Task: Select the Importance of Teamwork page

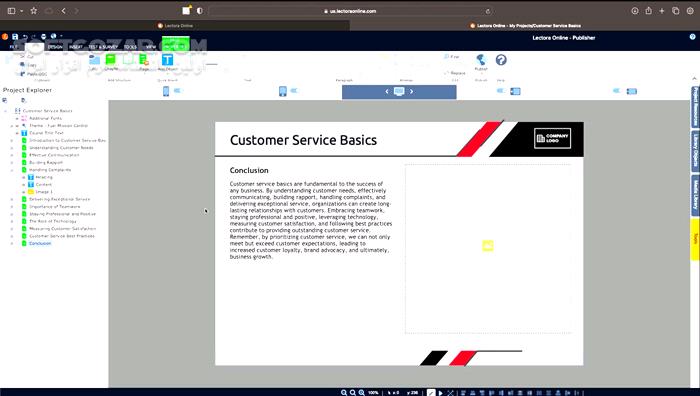Action: click(54, 207)
